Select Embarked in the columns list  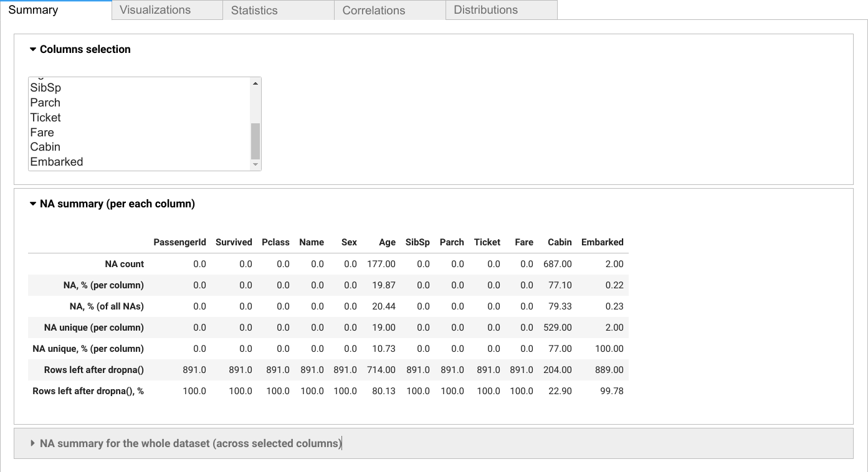(x=140, y=162)
